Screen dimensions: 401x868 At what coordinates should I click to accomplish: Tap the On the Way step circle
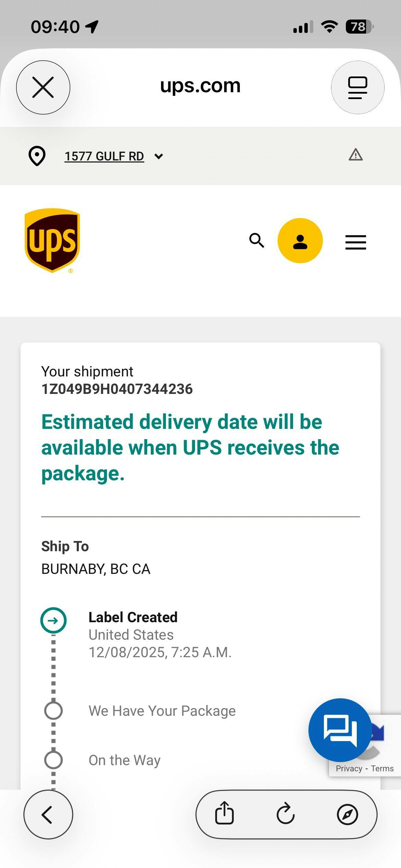tap(53, 760)
